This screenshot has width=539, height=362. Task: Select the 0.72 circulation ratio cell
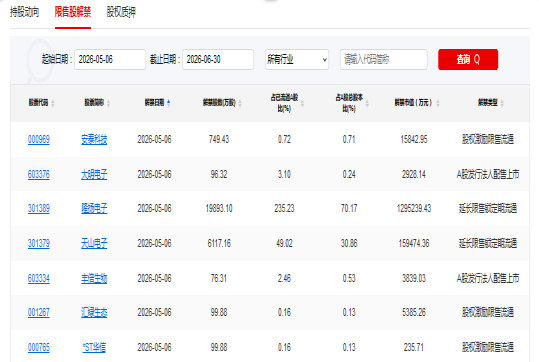pos(284,140)
